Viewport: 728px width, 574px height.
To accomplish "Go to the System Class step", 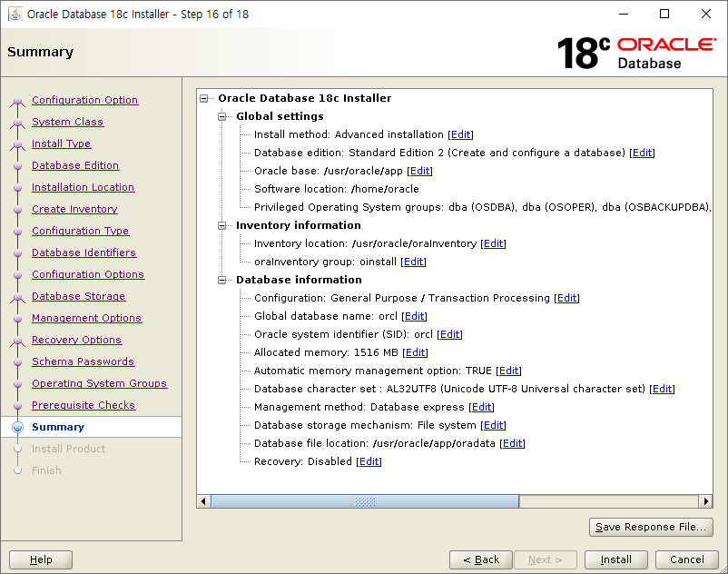I will pyautogui.click(x=68, y=122).
